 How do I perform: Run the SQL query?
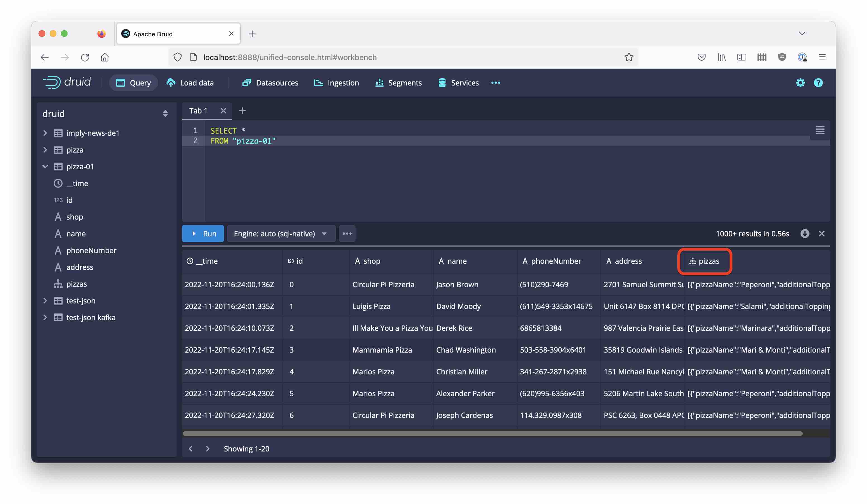[x=203, y=234]
